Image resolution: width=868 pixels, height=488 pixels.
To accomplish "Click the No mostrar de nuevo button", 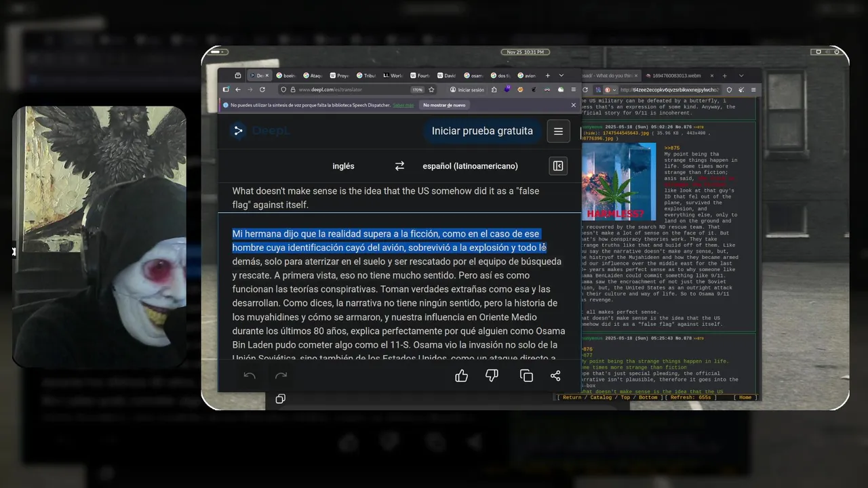I will 444,105.
